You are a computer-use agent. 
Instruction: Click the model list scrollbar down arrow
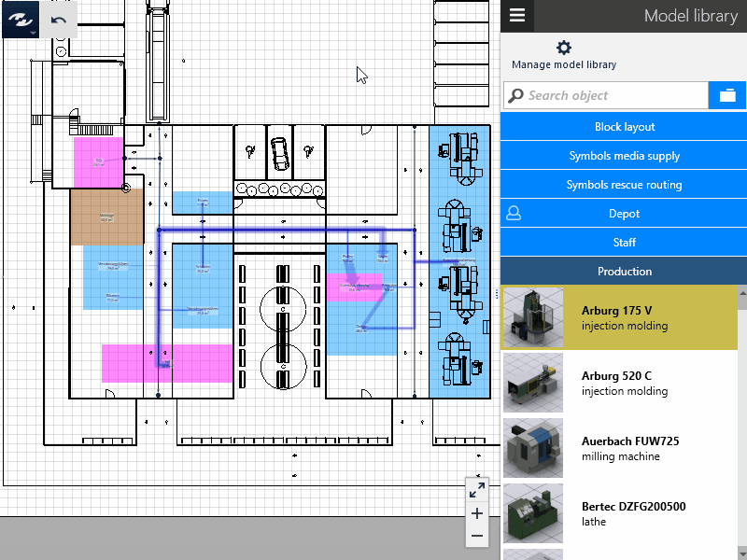742,554
